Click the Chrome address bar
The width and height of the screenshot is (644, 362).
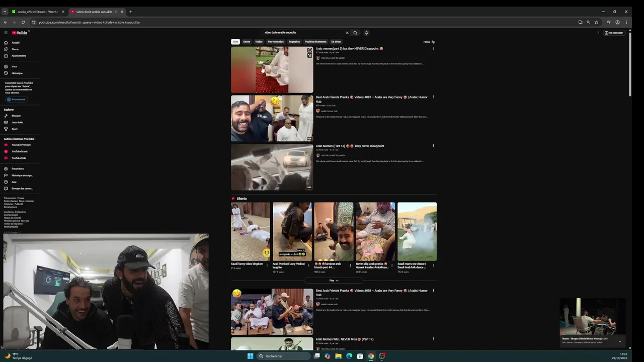coord(302,22)
